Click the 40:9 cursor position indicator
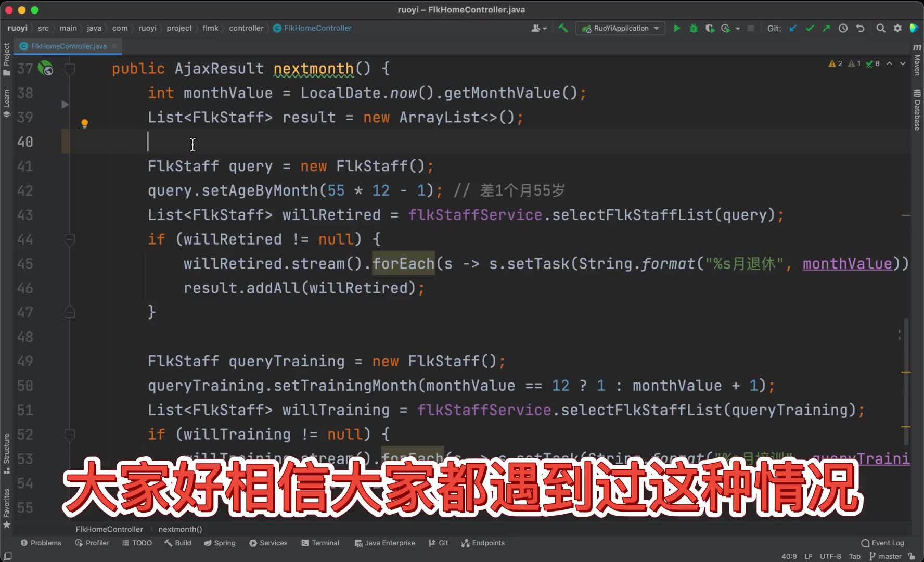This screenshot has height=562, width=924. 789,556
